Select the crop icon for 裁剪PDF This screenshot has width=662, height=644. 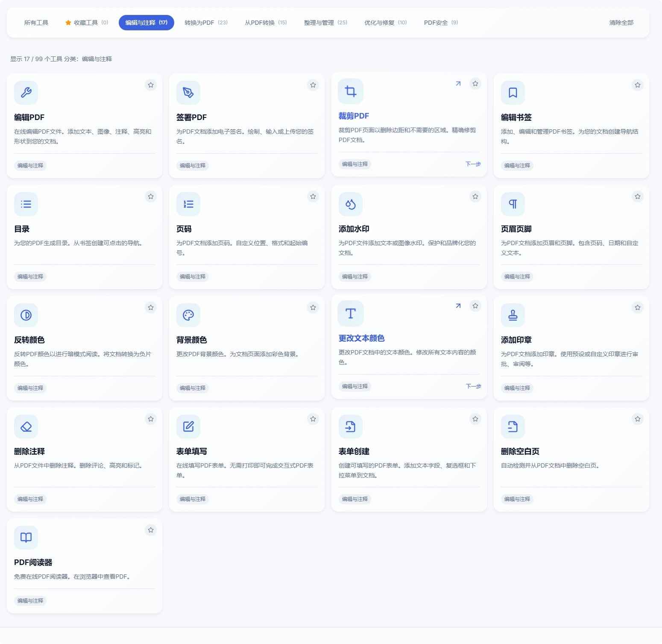[351, 91]
